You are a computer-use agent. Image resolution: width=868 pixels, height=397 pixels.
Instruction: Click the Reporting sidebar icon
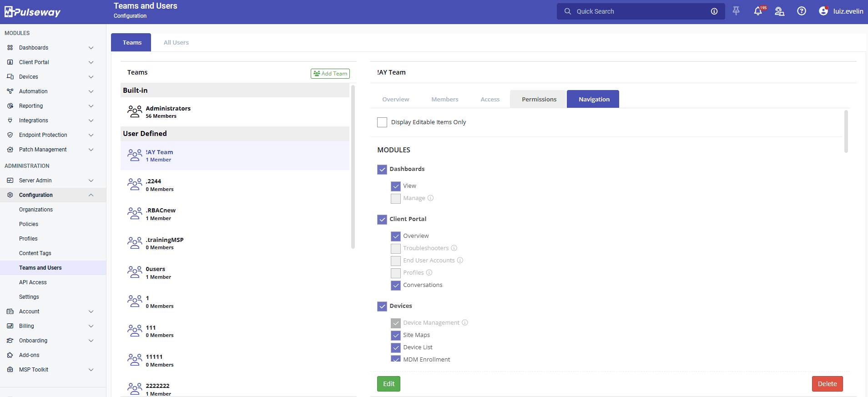click(10, 106)
